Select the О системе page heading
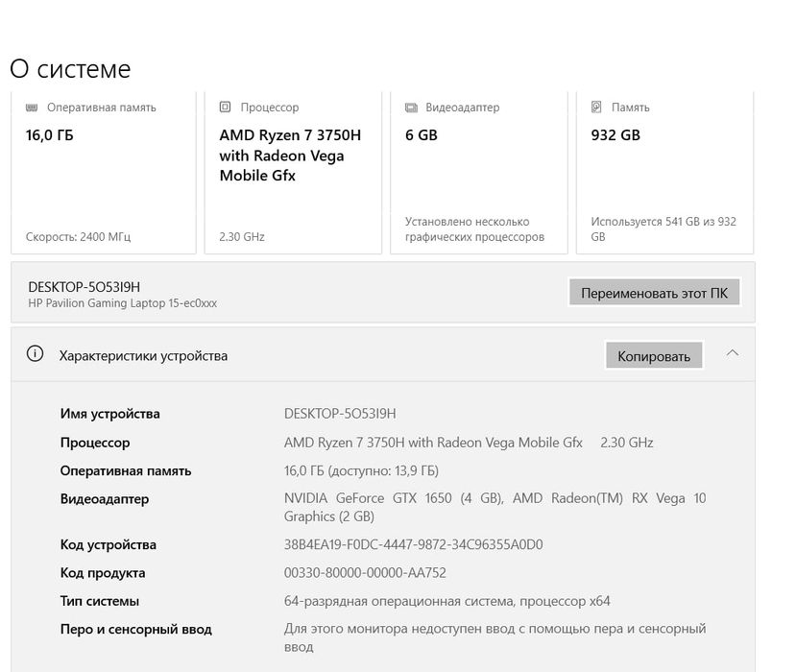The height and width of the screenshot is (672, 796). point(70,68)
